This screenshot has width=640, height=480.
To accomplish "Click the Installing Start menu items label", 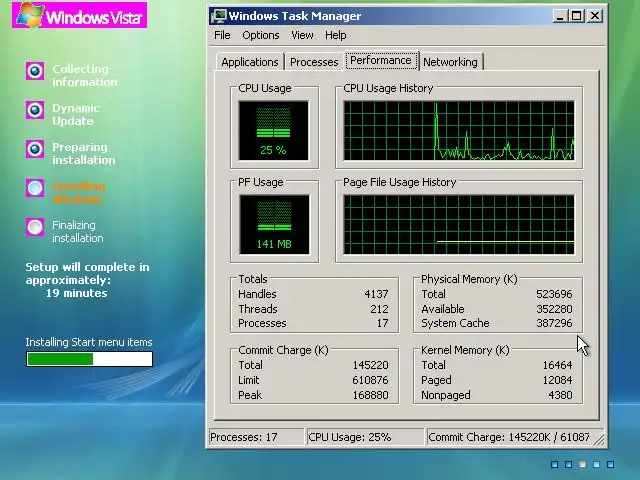I will (x=89, y=342).
